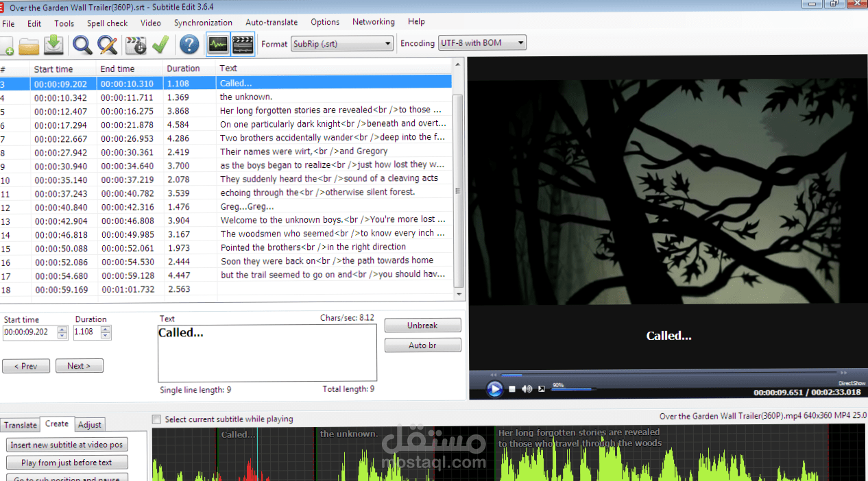Select row 'Their names were wirt'

pyautogui.click(x=226, y=151)
